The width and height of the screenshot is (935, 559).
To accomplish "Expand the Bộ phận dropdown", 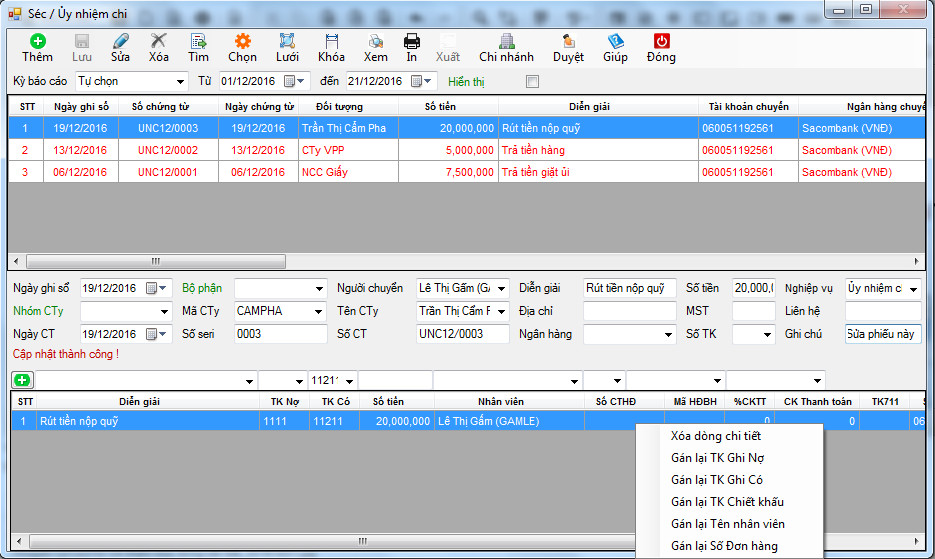I will coord(319,289).
